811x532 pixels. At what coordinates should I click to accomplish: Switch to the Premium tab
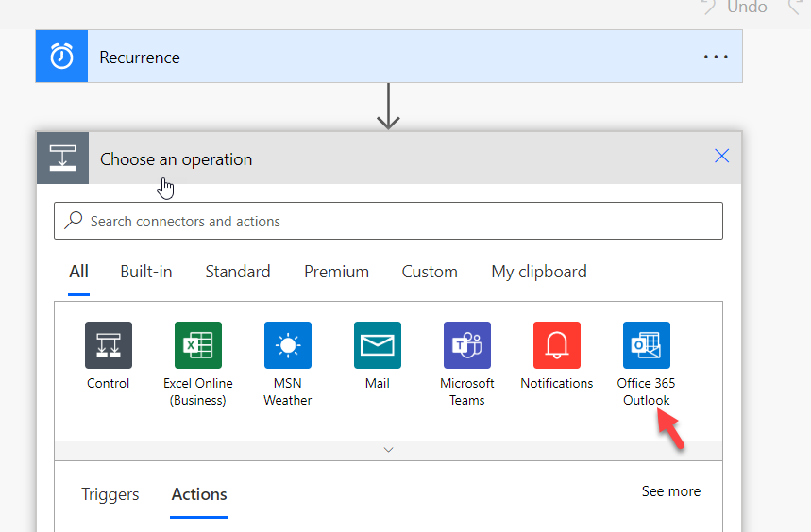click(x=337, y=272)
